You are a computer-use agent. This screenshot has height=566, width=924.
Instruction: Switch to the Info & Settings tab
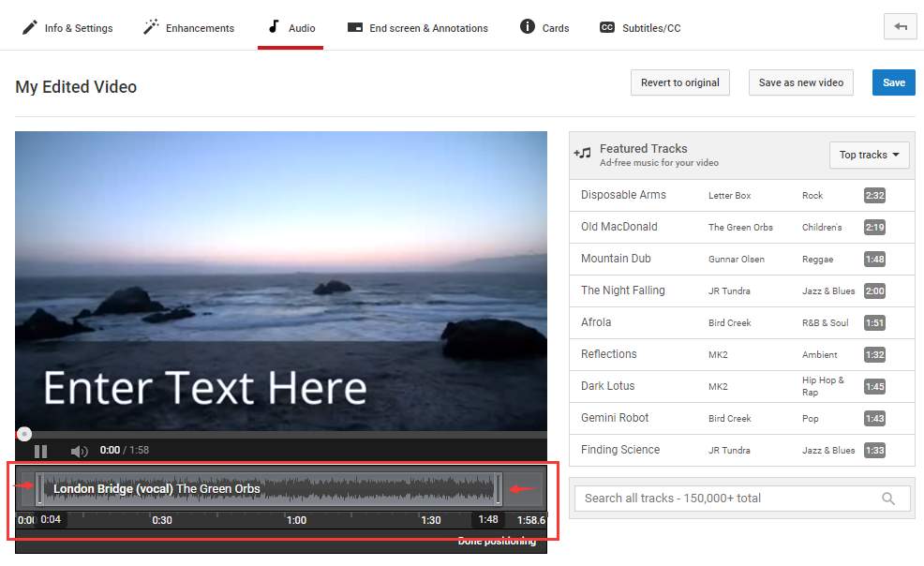click(67, 28)
